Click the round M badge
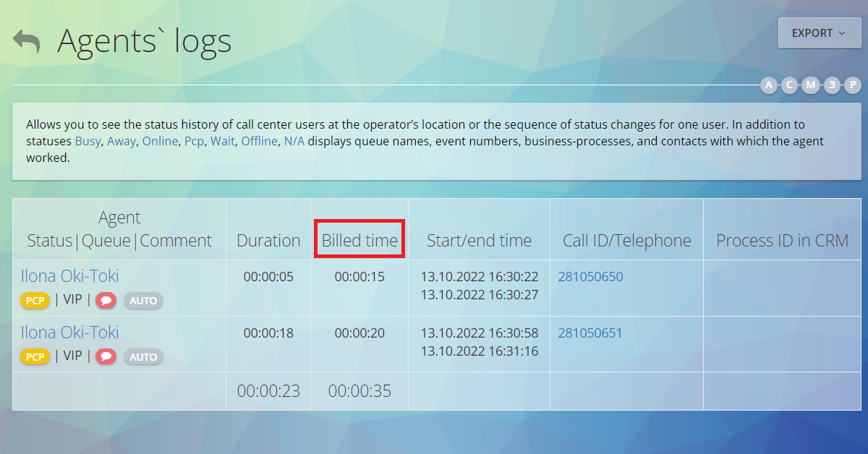The image size is (868, 454). click(x=811, y=85)
